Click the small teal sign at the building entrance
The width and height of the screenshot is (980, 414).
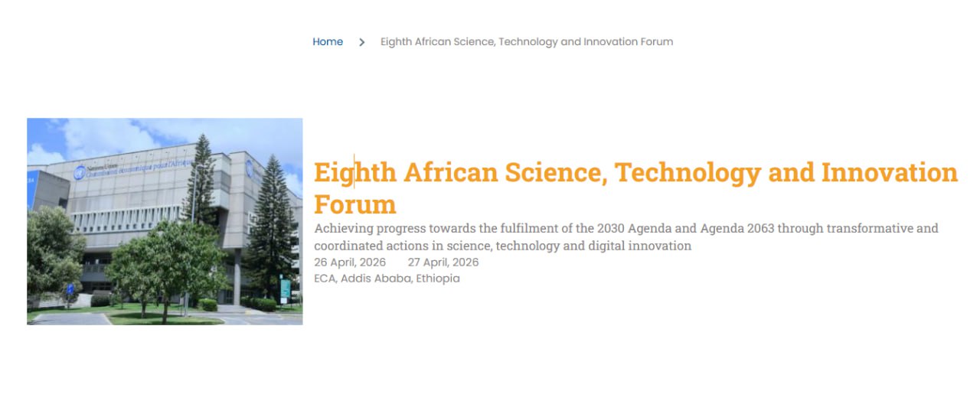286,289
